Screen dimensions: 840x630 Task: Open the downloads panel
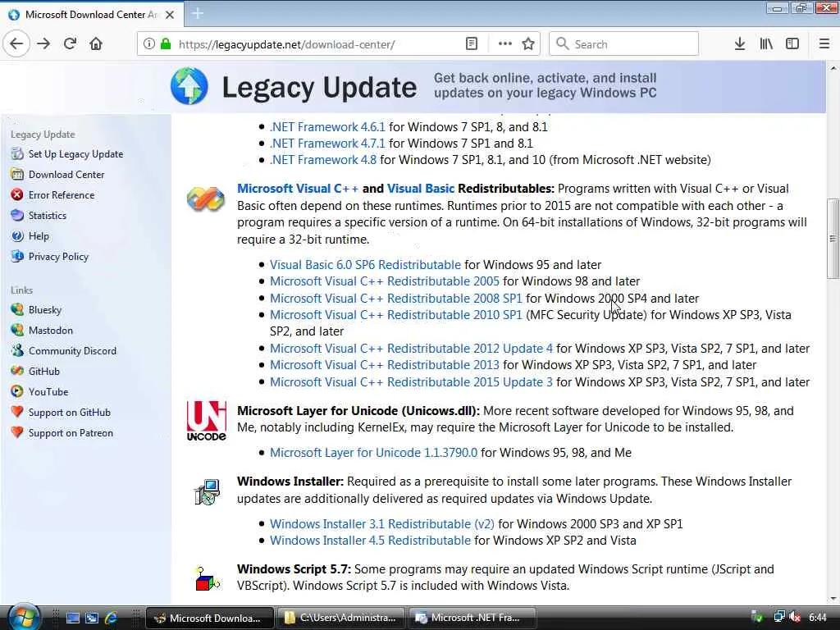click(740, 44)
